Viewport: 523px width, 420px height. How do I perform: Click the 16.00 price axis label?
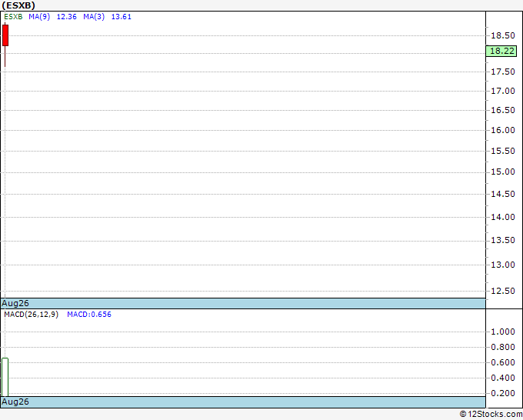503,130
